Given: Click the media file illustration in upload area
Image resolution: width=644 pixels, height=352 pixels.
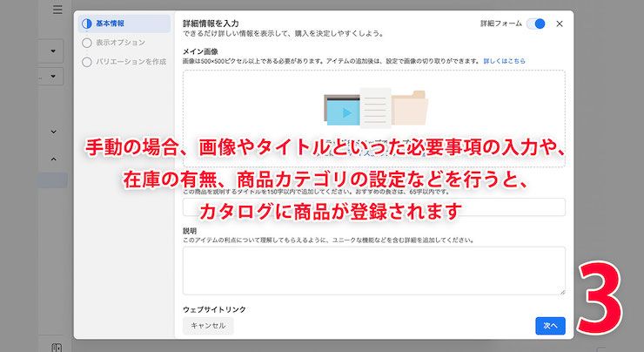Looking at the screenshot, I should (x=376, y=108).
